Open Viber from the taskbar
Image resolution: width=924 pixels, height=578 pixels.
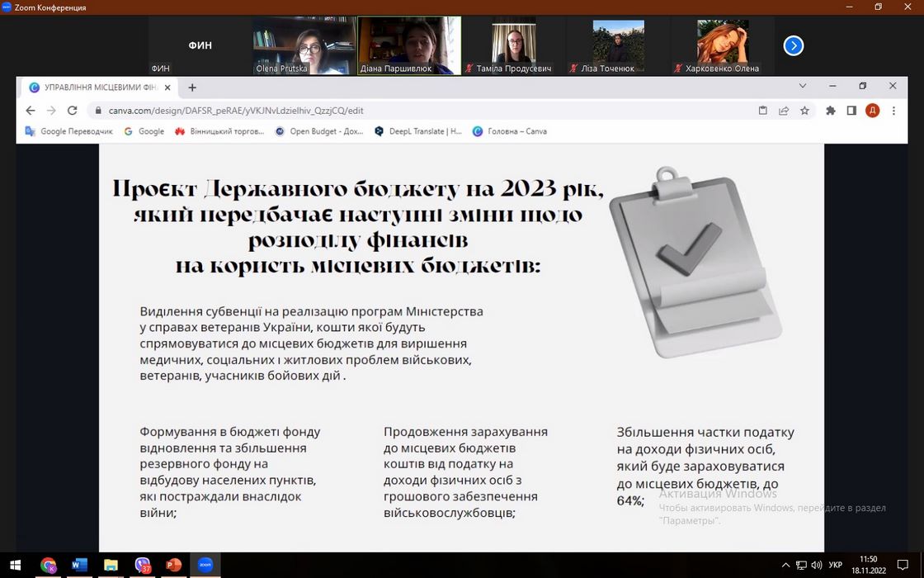coord(142,566)
